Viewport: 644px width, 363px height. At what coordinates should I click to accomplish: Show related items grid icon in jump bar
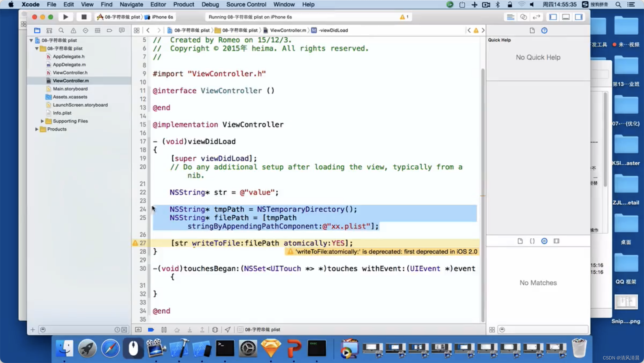137,30
